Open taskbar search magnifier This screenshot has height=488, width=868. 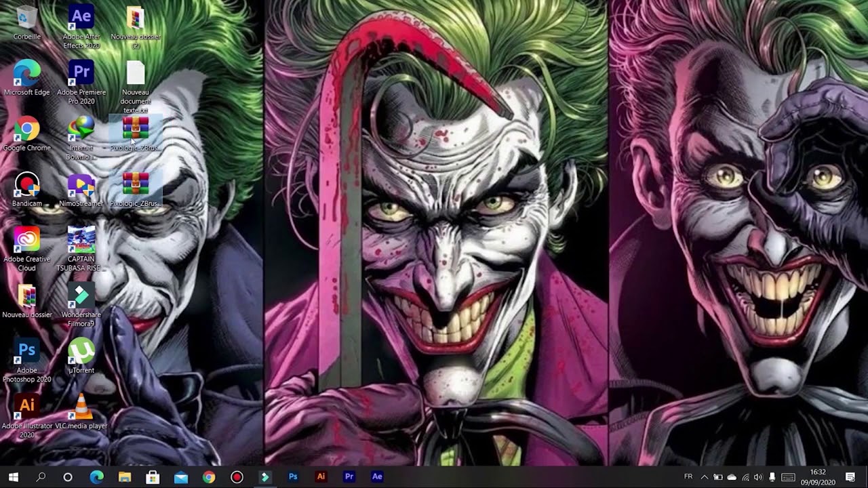coord(41,477)
